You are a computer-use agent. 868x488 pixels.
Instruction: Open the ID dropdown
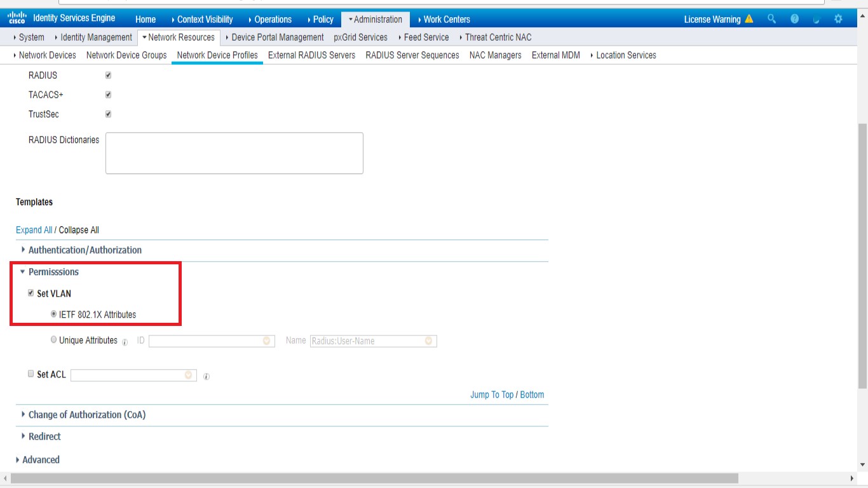tap(212, 341)
